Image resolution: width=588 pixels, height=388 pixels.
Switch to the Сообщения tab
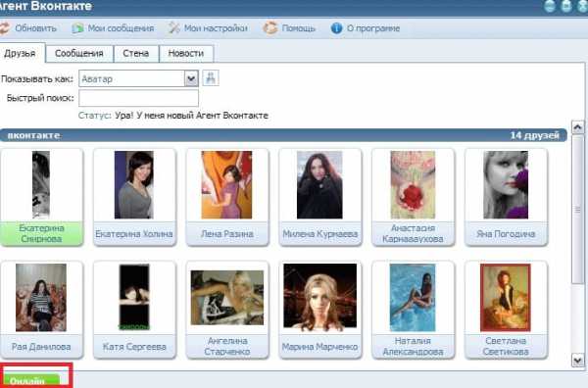click(x=79, y=53)
